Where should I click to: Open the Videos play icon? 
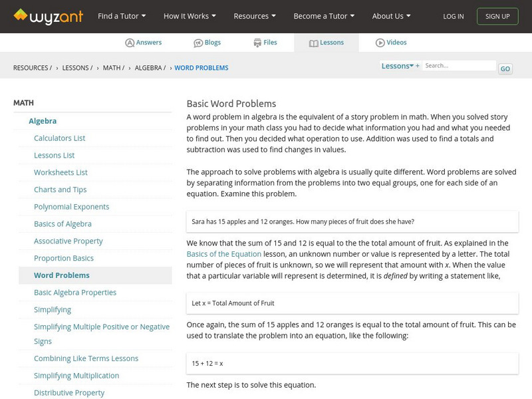380,43
